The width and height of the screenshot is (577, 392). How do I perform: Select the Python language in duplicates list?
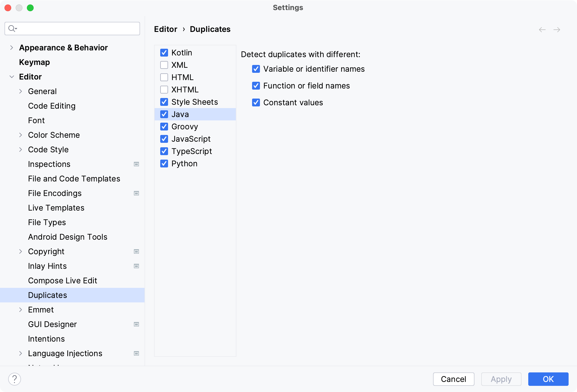(x=184, y=163)
